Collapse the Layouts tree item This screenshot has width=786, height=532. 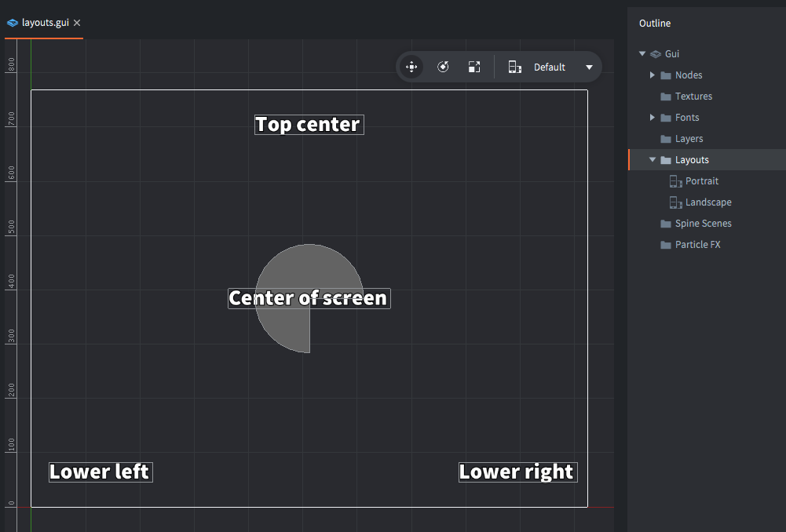point(651,159)
